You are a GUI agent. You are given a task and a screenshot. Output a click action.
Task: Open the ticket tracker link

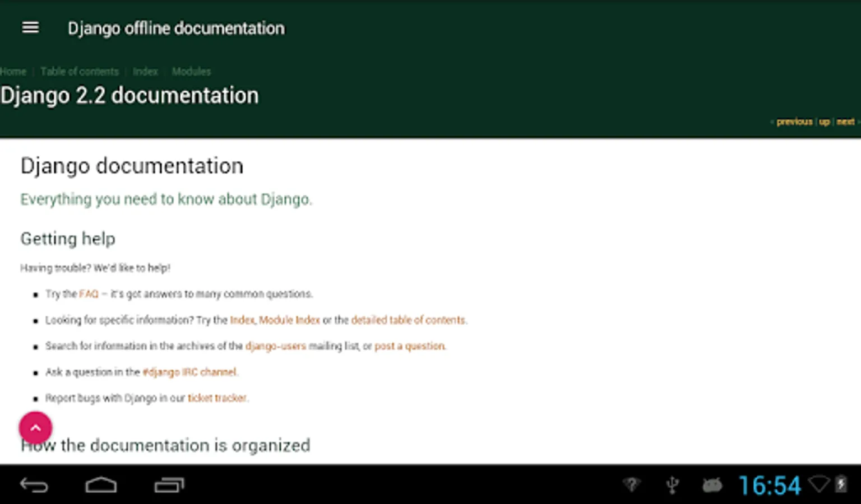click(x=217, y=398)
